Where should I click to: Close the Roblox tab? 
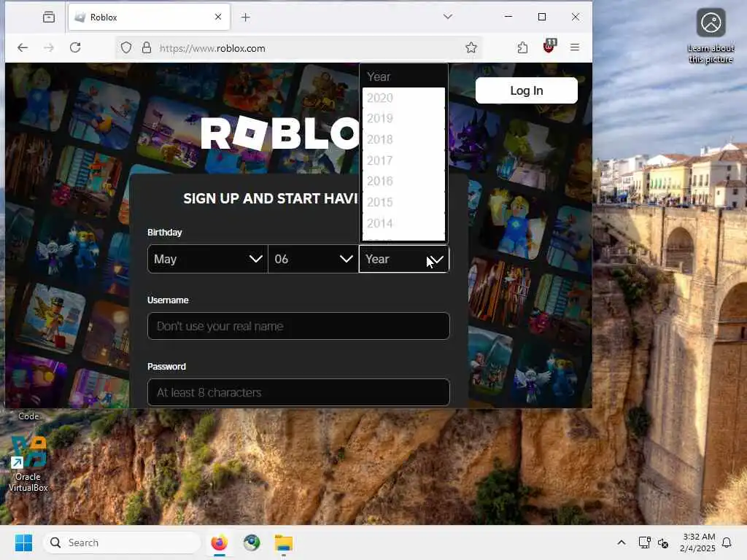218,17
